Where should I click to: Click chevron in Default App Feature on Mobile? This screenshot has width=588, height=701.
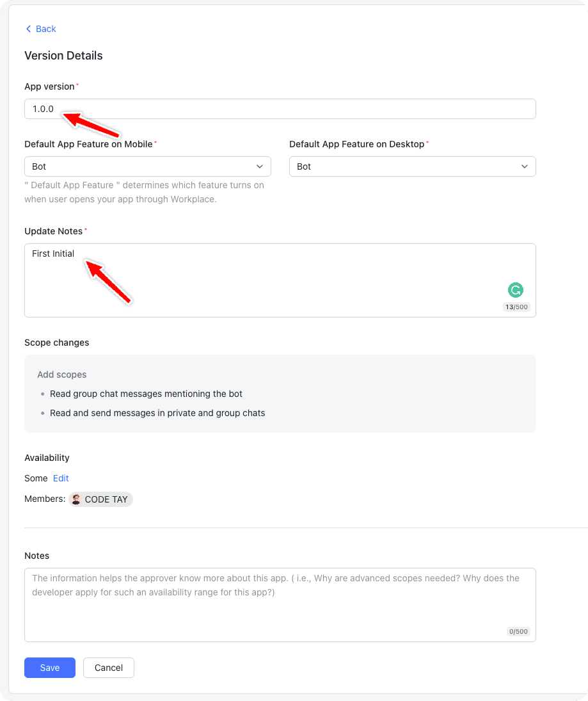(x=260, y=166)
